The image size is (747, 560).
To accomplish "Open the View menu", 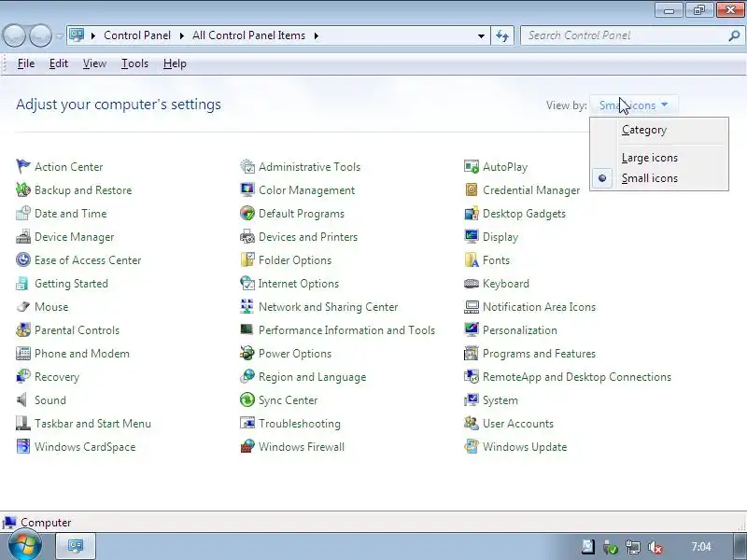I will tap(94, 63).
